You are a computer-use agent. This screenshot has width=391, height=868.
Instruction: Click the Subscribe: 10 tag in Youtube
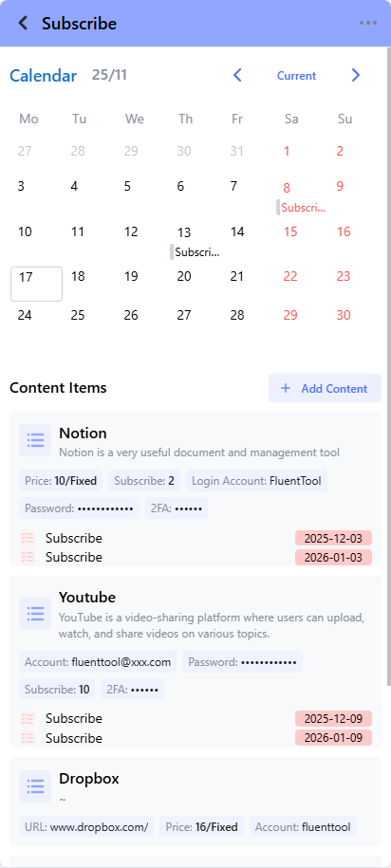(57, 690)
